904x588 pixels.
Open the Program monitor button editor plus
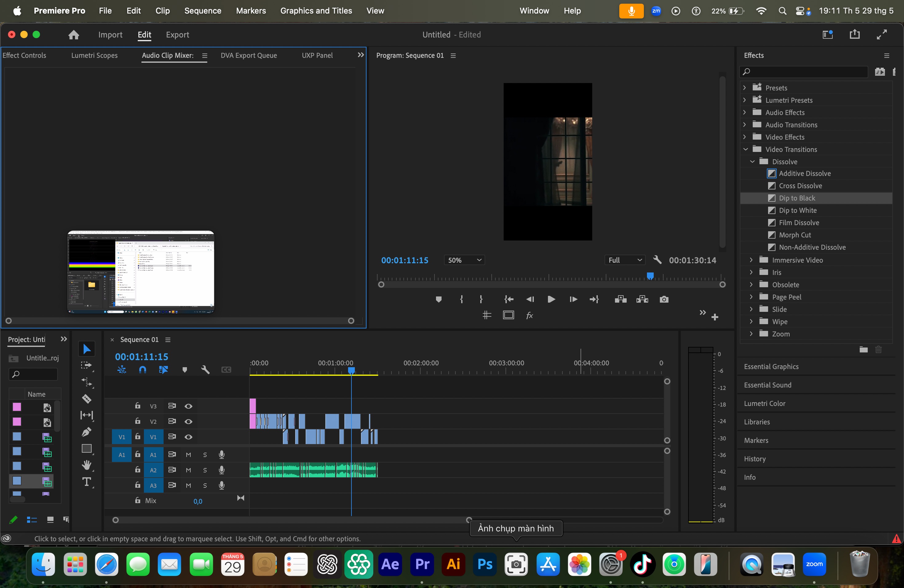click(715, 317)
